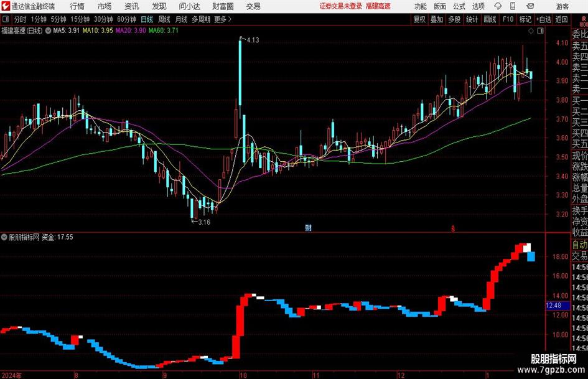Click the MA60: 3.71 label
The height and width of the screenshot is (379, 588).
[164, 30]
